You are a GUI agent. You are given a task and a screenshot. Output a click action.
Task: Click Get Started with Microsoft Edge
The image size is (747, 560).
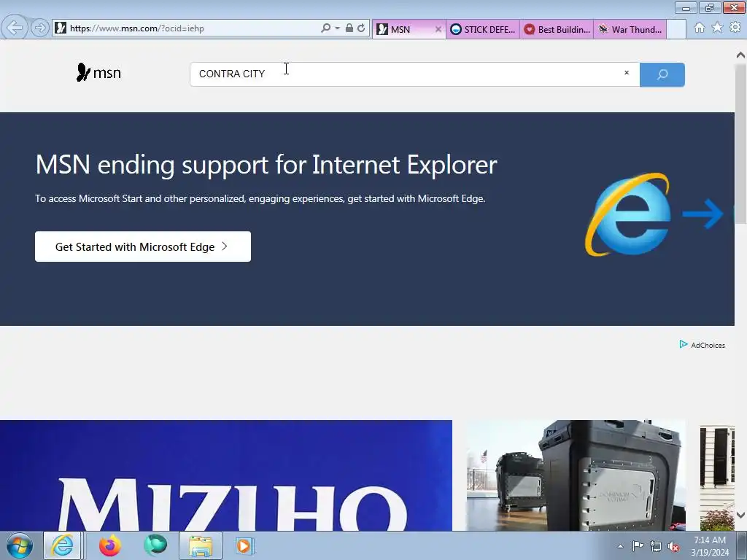(x=143, y=246)
